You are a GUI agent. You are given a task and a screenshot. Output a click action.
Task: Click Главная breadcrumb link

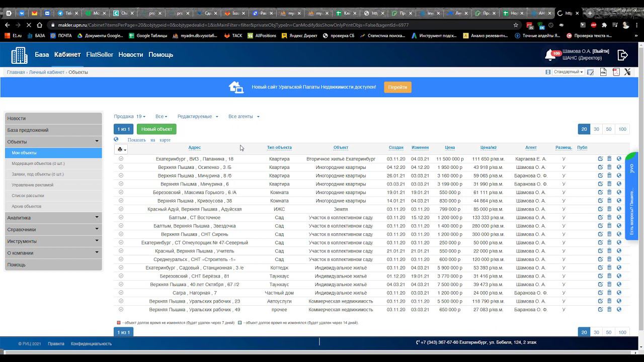coord(16,72)
